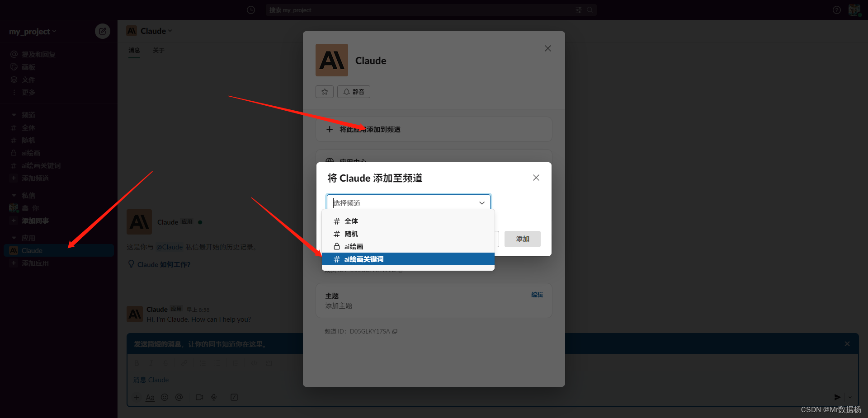Collapse the 应用 section
The width and height of the screenshot is (868, 418).
pos(14,238)
